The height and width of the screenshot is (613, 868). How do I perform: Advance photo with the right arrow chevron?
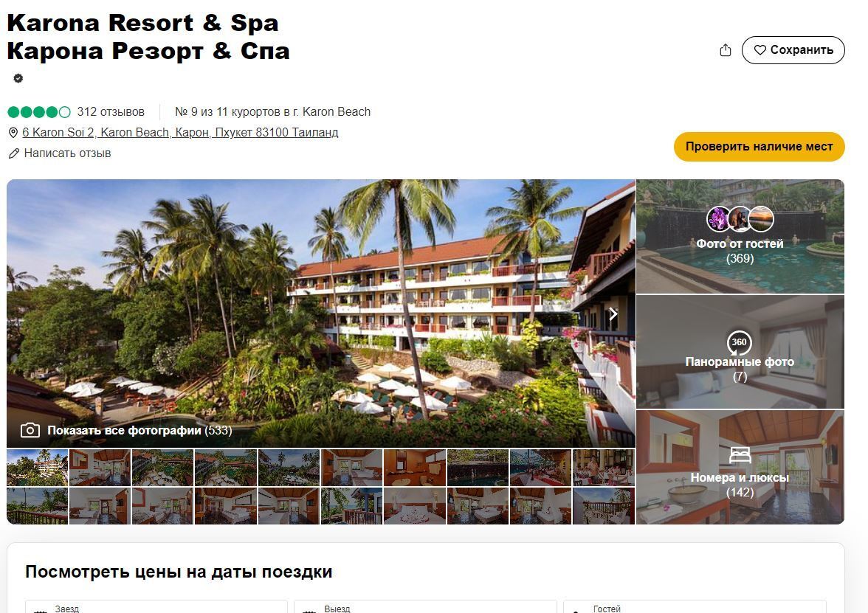click(x=613, y=314)
